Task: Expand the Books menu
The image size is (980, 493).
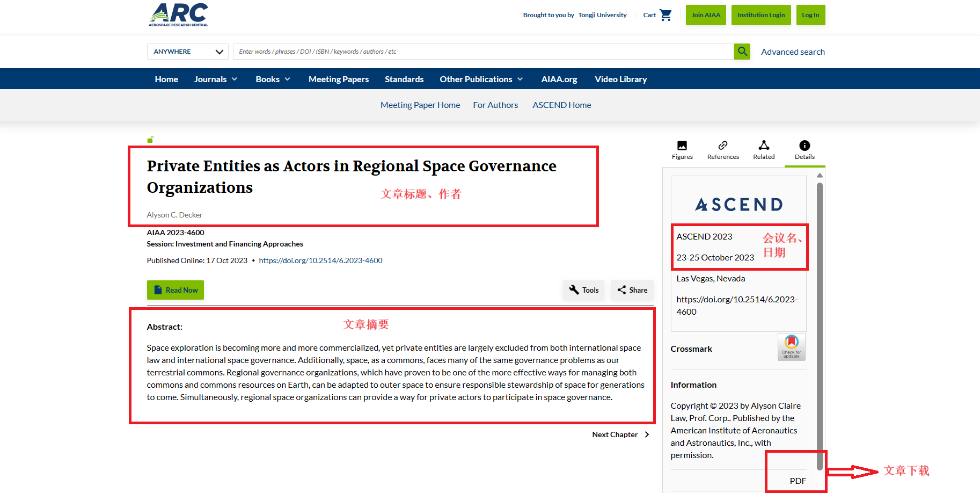Action: click(273, 79)
